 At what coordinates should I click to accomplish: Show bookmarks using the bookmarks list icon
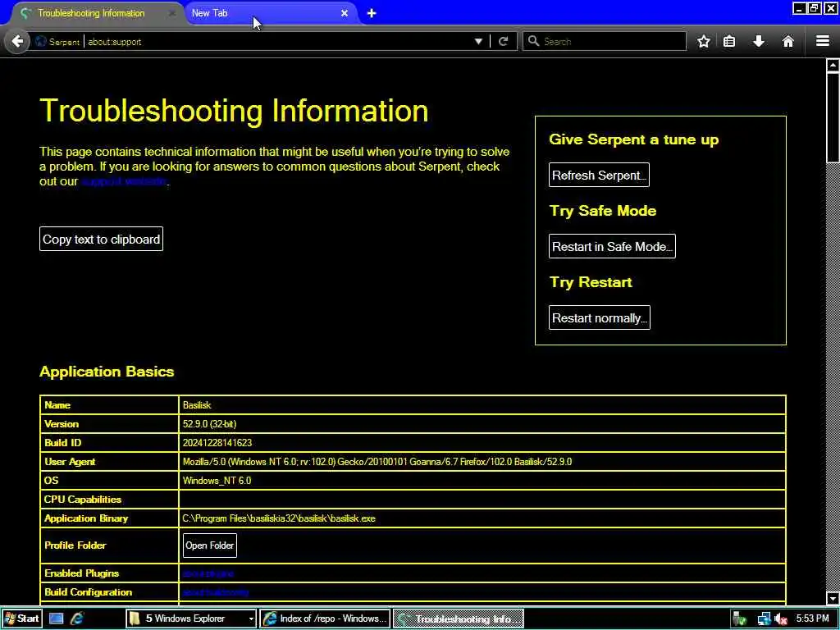pos(729,41)
